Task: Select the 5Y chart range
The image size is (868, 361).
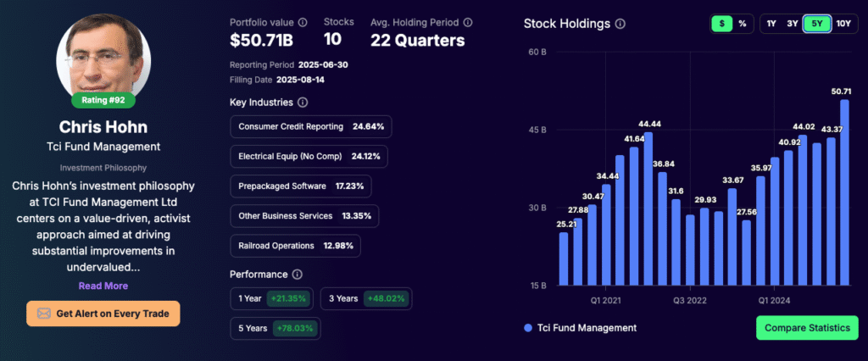Action: (816, 24)
